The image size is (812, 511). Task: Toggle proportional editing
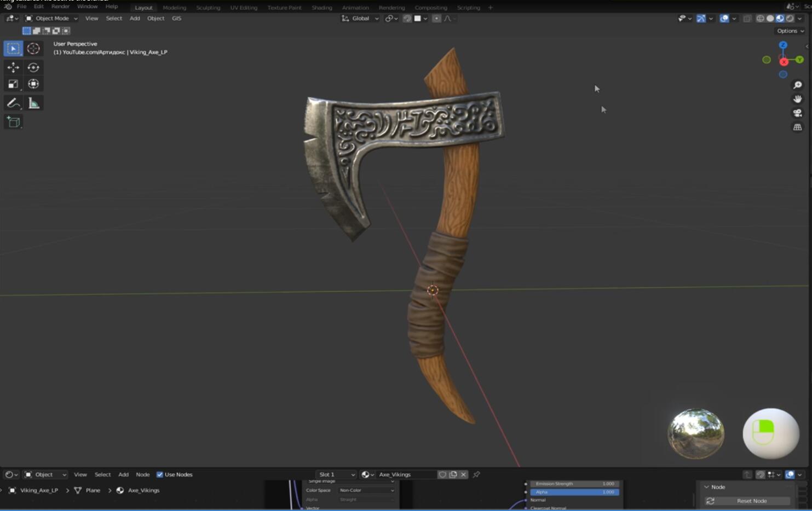436,19
